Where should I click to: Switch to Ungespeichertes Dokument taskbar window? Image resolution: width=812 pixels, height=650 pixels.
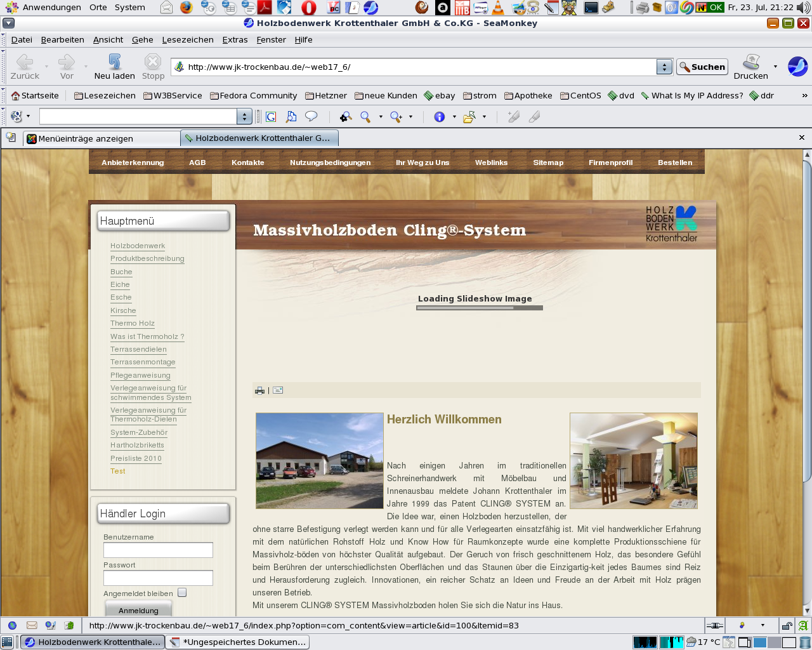pyautogui.click(x=238, y=642)
